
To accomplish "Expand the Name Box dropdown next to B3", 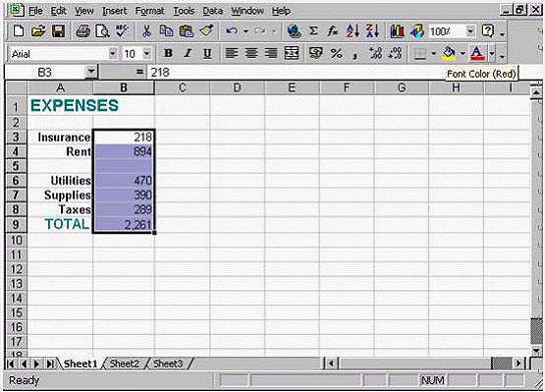I will pos(91,72).
